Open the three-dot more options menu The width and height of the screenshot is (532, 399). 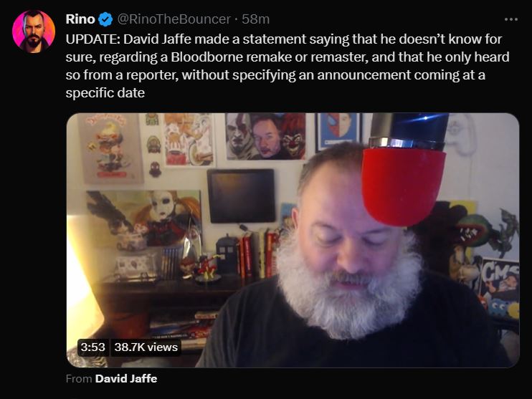tap(511, 19)
